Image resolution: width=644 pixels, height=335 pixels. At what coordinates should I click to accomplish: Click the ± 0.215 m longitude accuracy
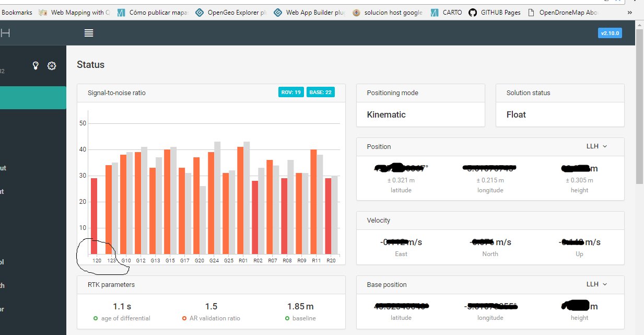click(490, 180)
